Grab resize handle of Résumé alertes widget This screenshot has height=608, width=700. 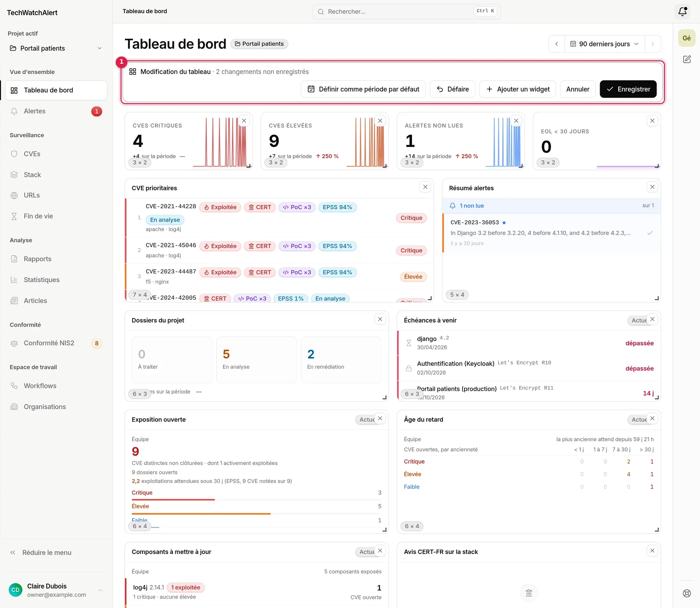click(657, 298)
